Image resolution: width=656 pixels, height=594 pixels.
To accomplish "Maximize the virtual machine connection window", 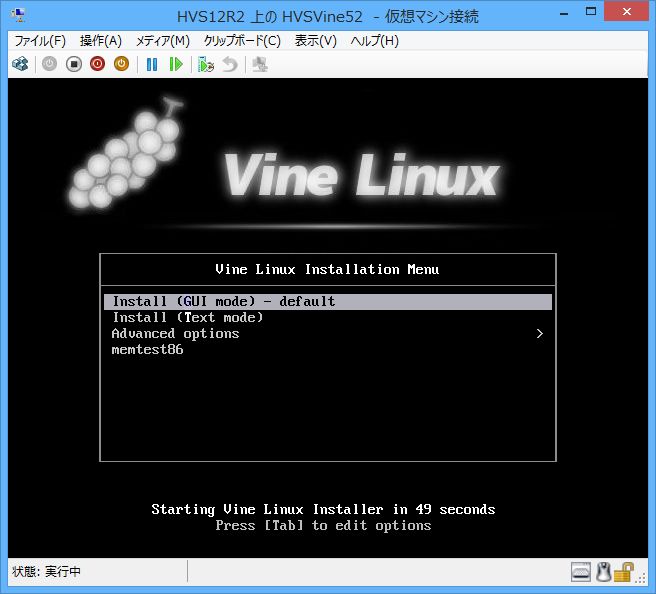I will click(x=591, y=12).
